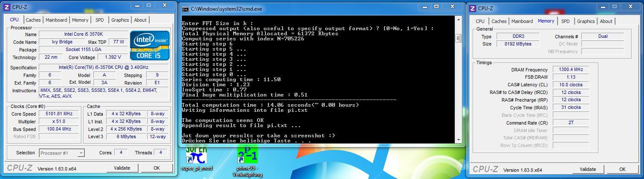This screenshot has height=179, width=644.
Task: Click the Cycle Time tRAS value 31 clocks
Action: pyautogui.click(x=571, y=108)
